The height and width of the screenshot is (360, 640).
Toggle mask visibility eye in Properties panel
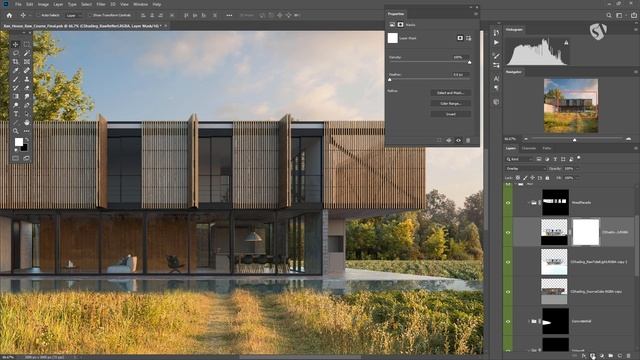point(458,140)
